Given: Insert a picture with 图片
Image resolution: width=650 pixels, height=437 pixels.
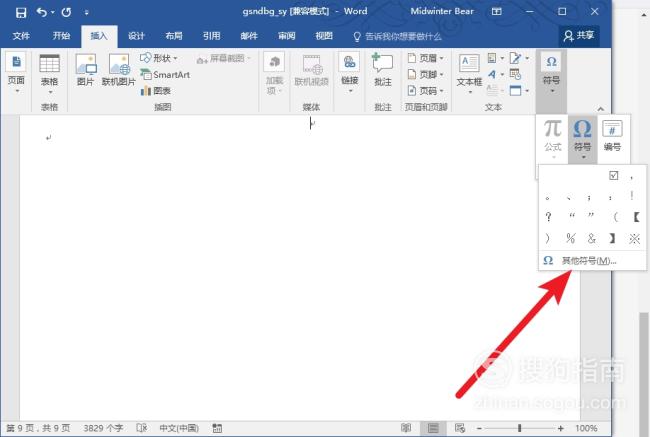Looking at the screenshot, I should (86, 70).
